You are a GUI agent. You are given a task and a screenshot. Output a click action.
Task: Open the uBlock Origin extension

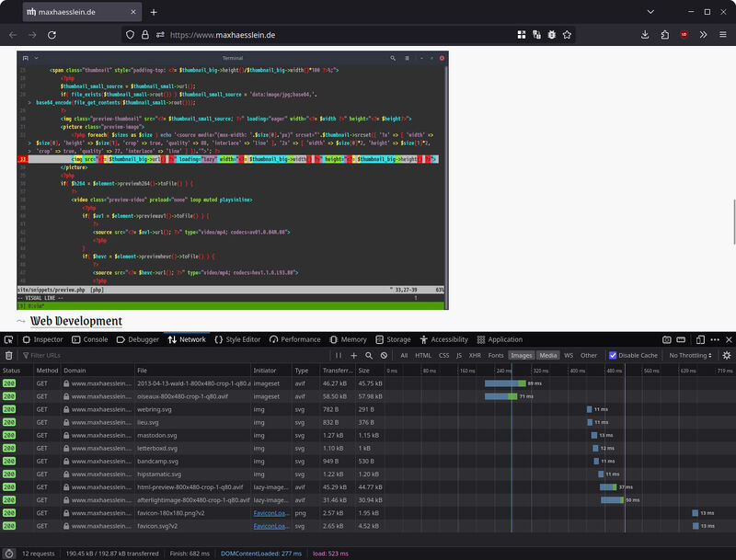[684, 35]
